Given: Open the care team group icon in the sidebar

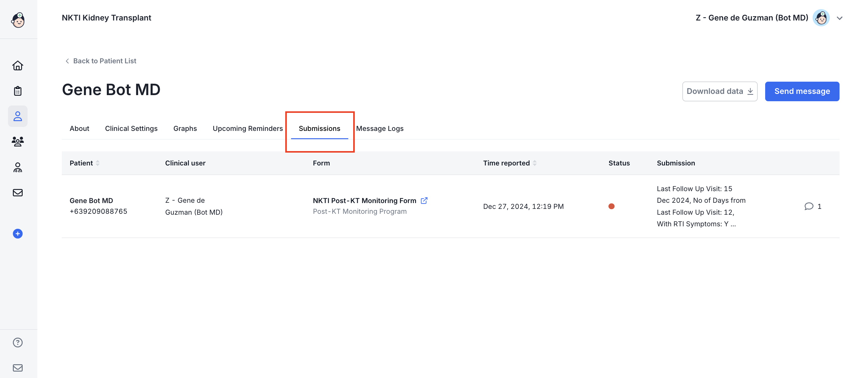Looking at the screenshot, I should [18, 142].
